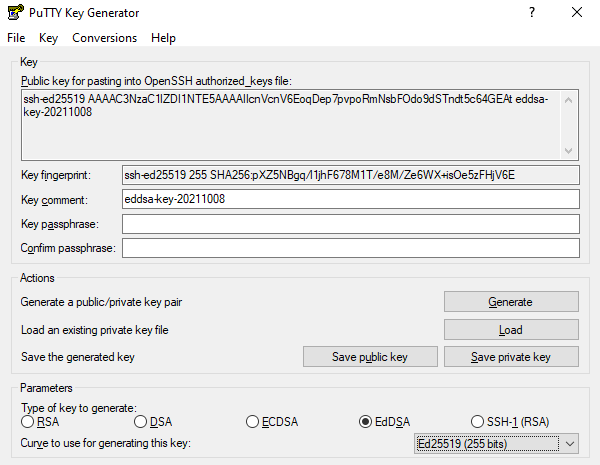Choose SSH-1 (RSA) key type
Image resolution: width=600 pixels, height=465 pixels.
[x=479, y=422]
